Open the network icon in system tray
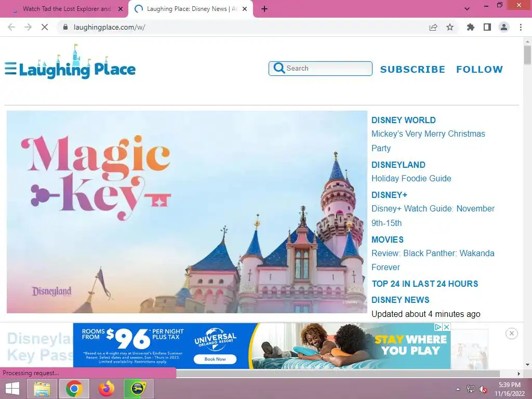 coord(471,389)
